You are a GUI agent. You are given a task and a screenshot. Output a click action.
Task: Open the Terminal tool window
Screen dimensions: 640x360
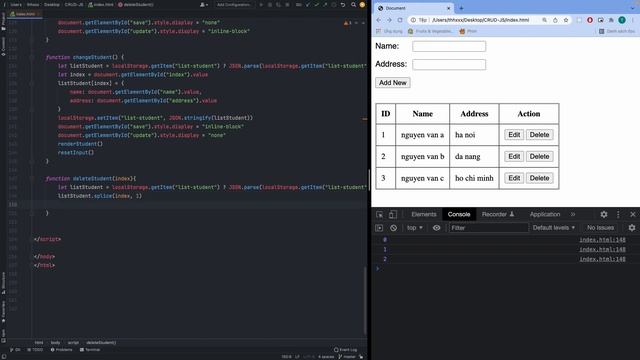click(90, 350)
